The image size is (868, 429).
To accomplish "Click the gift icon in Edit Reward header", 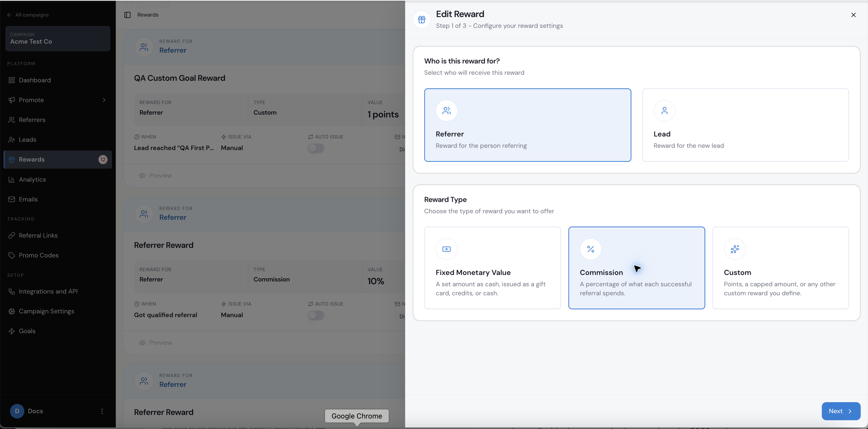I will [x=421, y=20].
